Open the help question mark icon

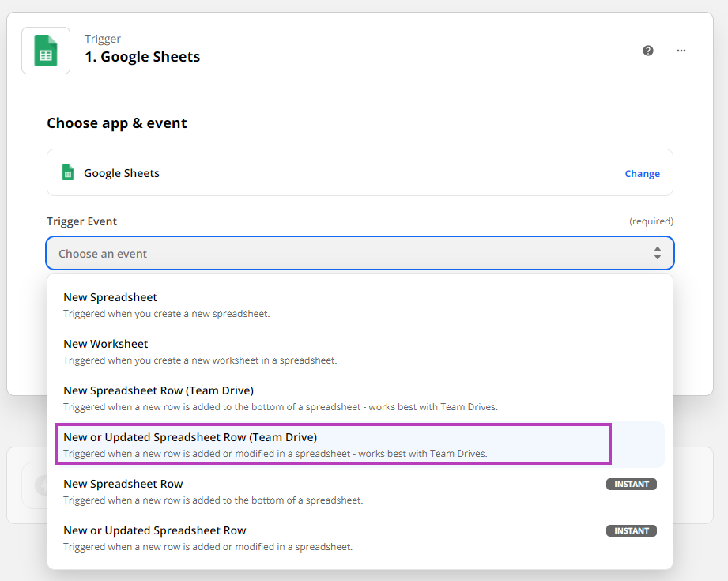(x=647, y=51)
